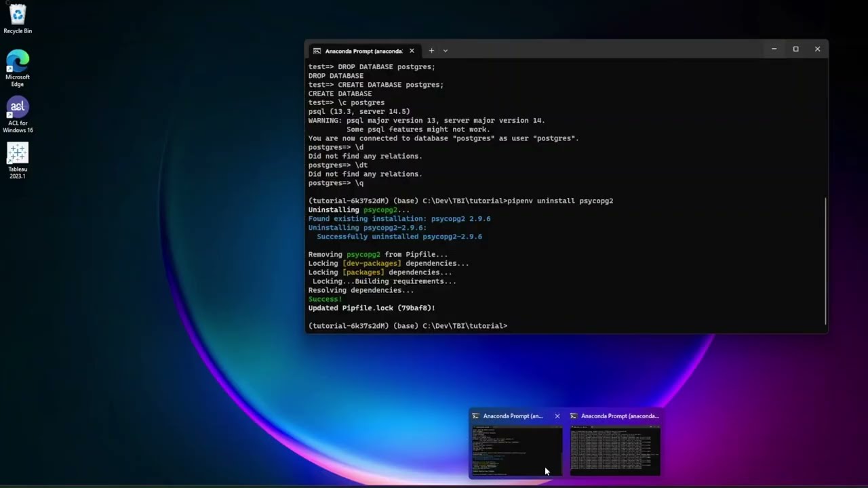Open Tableau 2023.1 desktop icon
The image size is (868, 488).
pyautogui.click(x=18, y=161)
